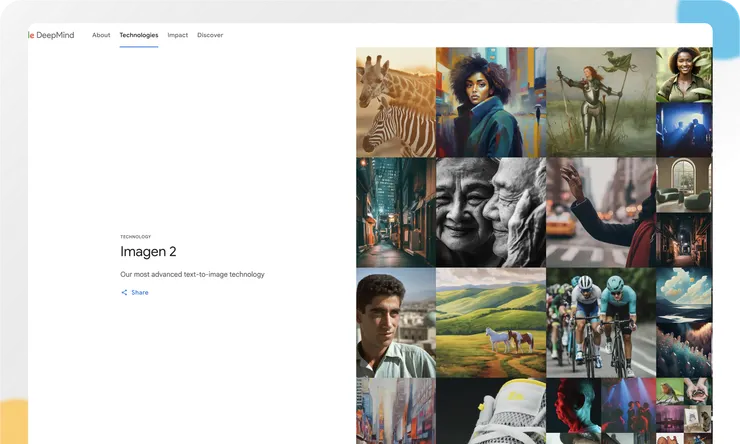Open the horses on green hills image

tap(491, 323)
